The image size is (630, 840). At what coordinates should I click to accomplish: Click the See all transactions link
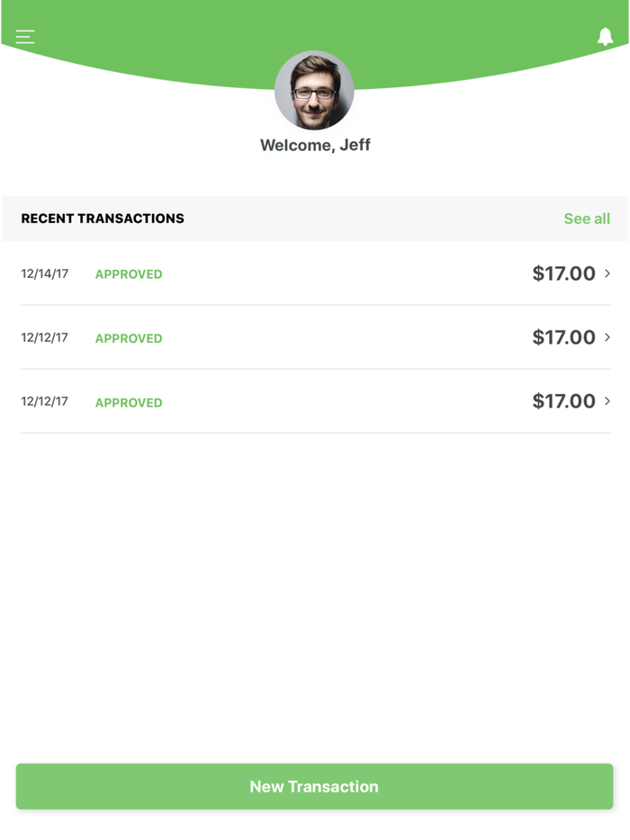click(586, 218)
